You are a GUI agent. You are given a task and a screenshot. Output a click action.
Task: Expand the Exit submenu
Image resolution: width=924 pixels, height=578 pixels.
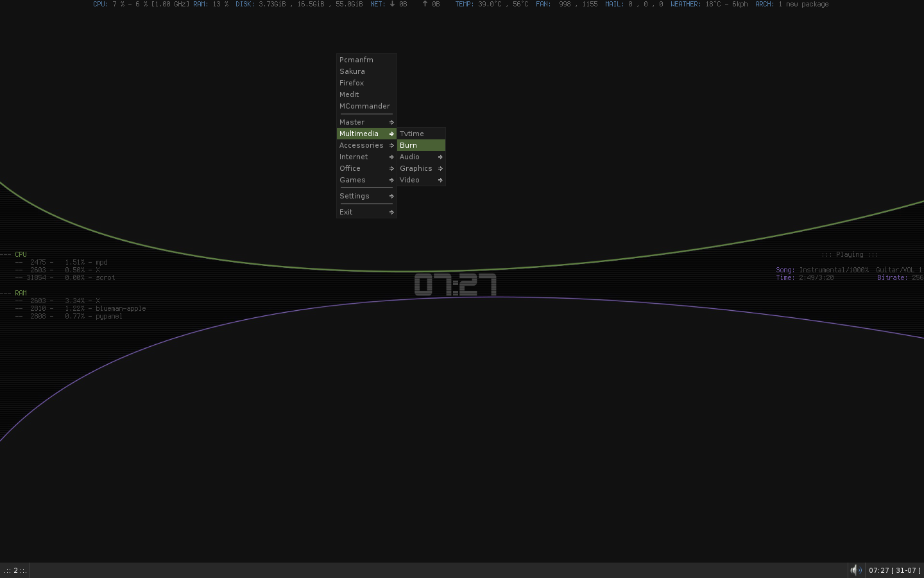click(x=366, y=212)
